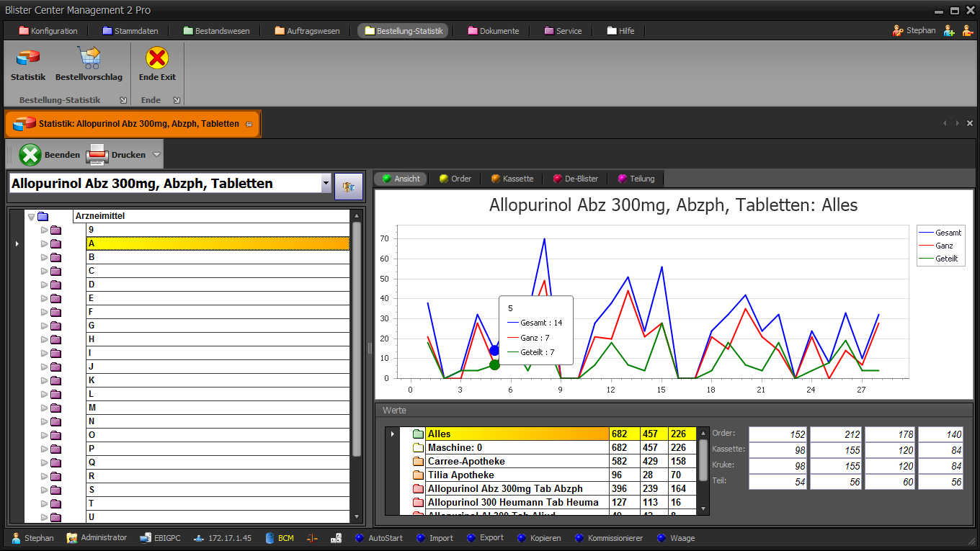Select the Carree-Apotheke row in Werte

pyautogui.click(x=466, y=461)
